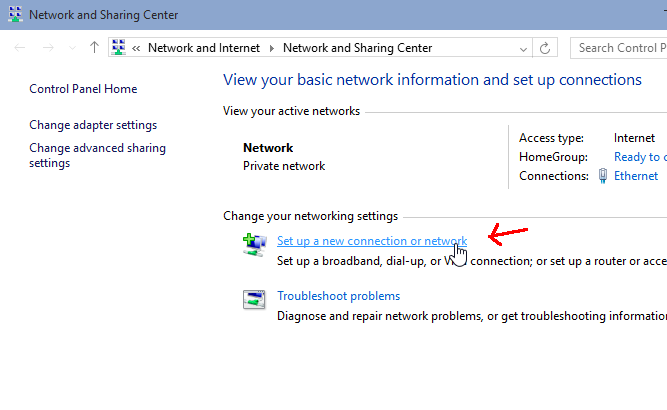This screenshot has height=410, width=667.
Task: Open recent locations dropdown next to forward arrow
Action: [x=72, y=48]
